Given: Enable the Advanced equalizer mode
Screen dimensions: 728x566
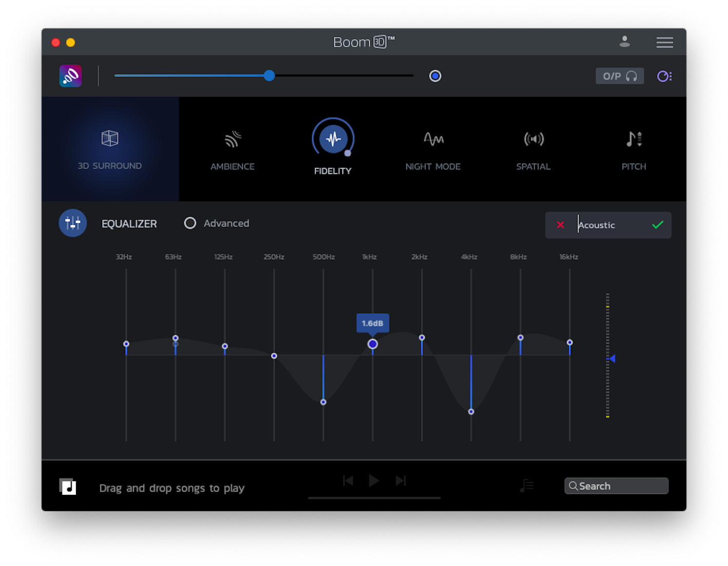Looking at the screenshot, I should click(190, 223).
